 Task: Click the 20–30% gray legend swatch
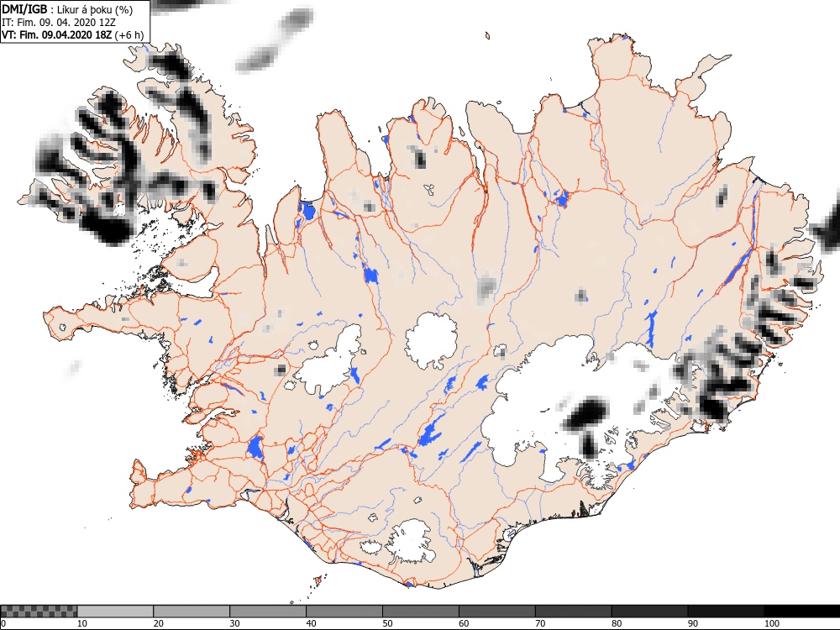192,612
